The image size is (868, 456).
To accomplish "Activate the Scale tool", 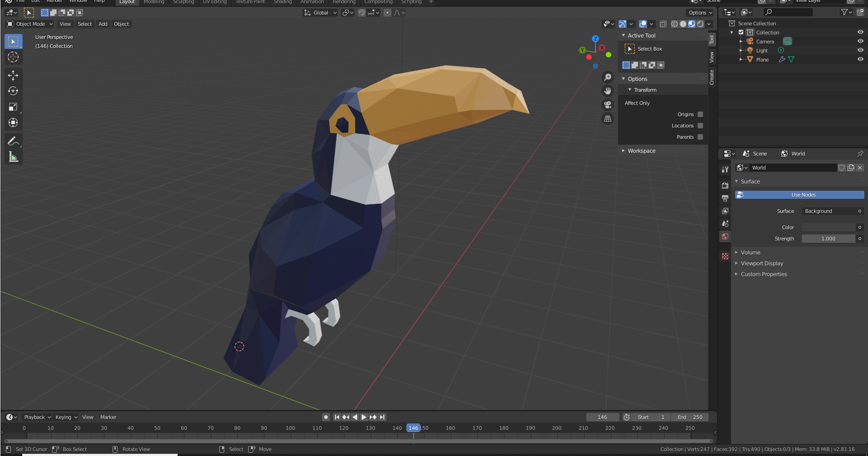I will click(x=13, y=107).
